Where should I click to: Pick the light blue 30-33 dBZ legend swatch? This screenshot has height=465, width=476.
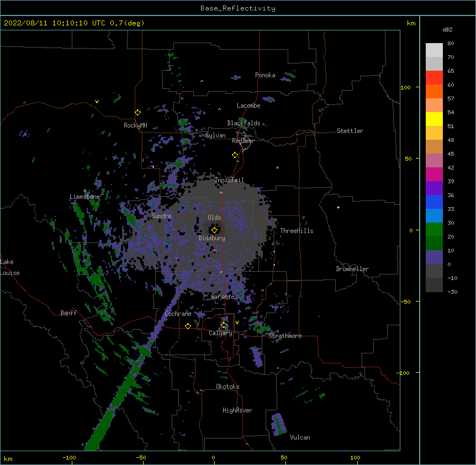click(x=434, y=215)
